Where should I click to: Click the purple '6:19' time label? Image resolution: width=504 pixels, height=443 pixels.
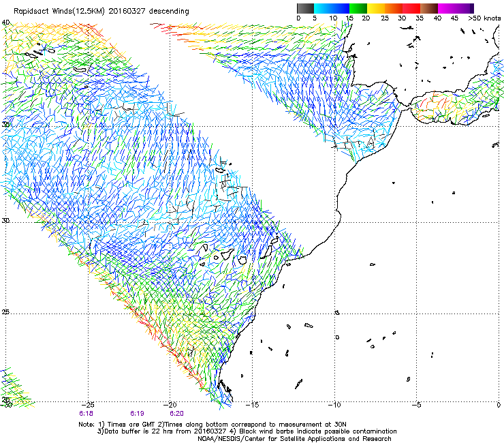click(x=138, y=414)
